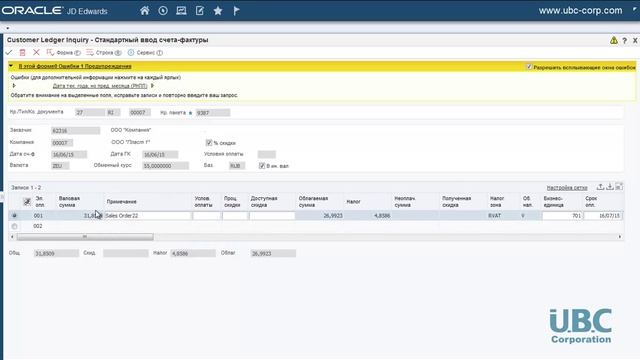Screen dimensions: 640x360
Task: Click the batch number field 9387
Action: (x=213, y=113)
